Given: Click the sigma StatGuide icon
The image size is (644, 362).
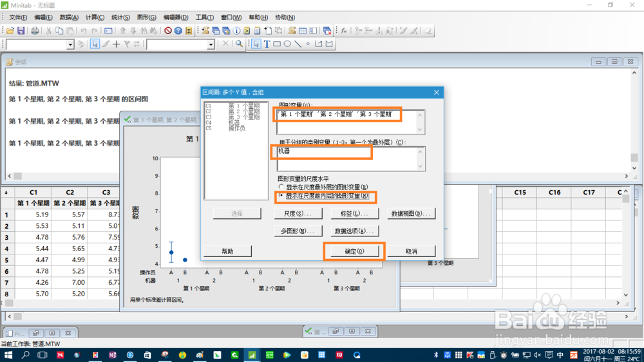Looking at the screenshot, I should click(x=189, y=31).
